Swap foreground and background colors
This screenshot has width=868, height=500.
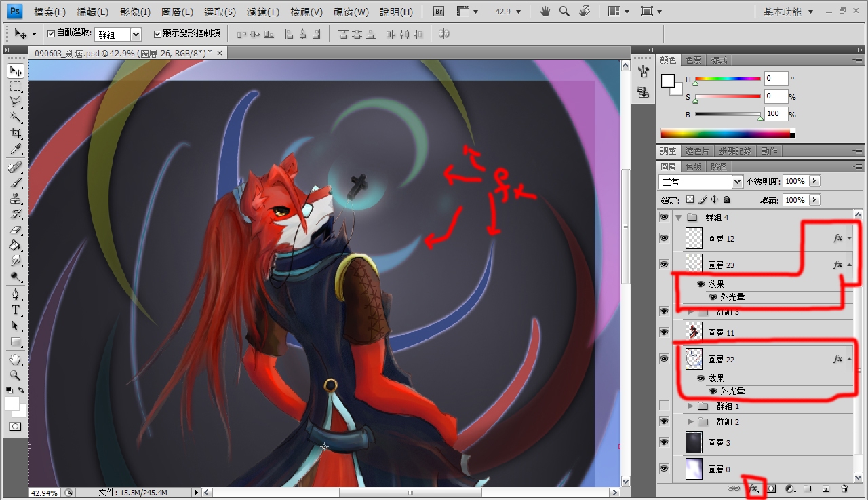(x=21, y=390)
